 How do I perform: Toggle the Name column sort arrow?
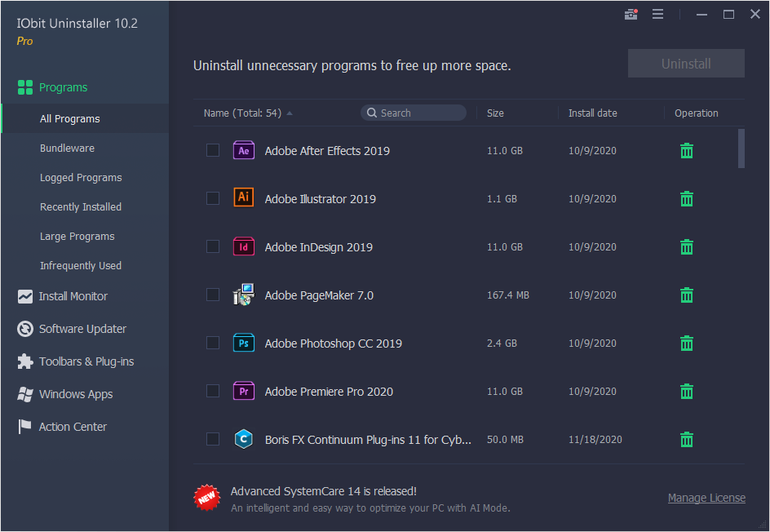tap(290, 113)
